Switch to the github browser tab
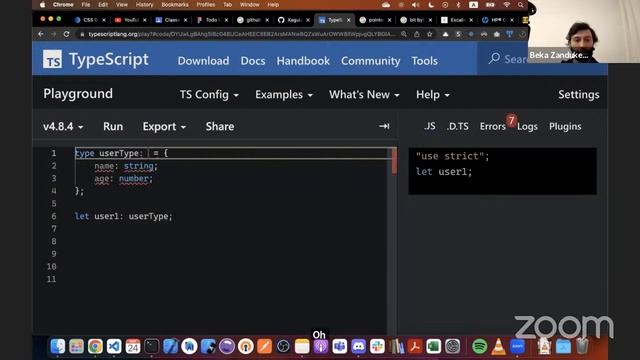 click(x=252, y=20)
